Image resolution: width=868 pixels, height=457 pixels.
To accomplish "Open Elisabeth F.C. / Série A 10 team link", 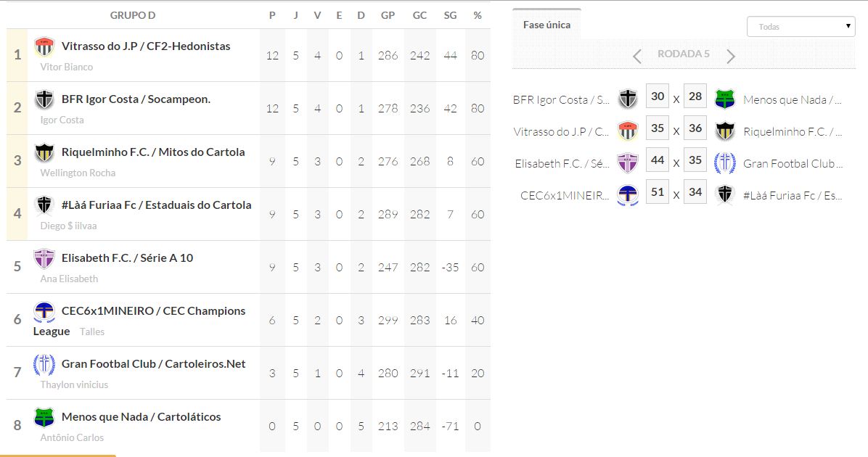I will pos(128,258).
